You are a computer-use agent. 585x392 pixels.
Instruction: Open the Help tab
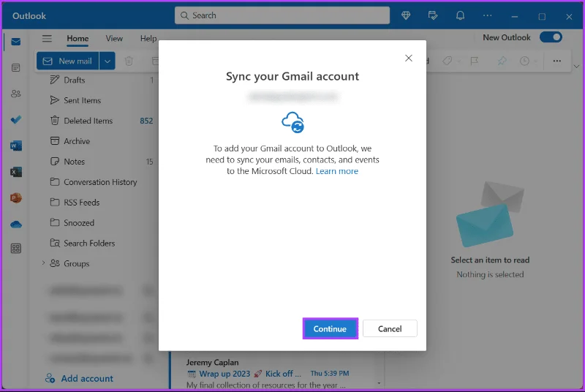click(x=148, y=39)
